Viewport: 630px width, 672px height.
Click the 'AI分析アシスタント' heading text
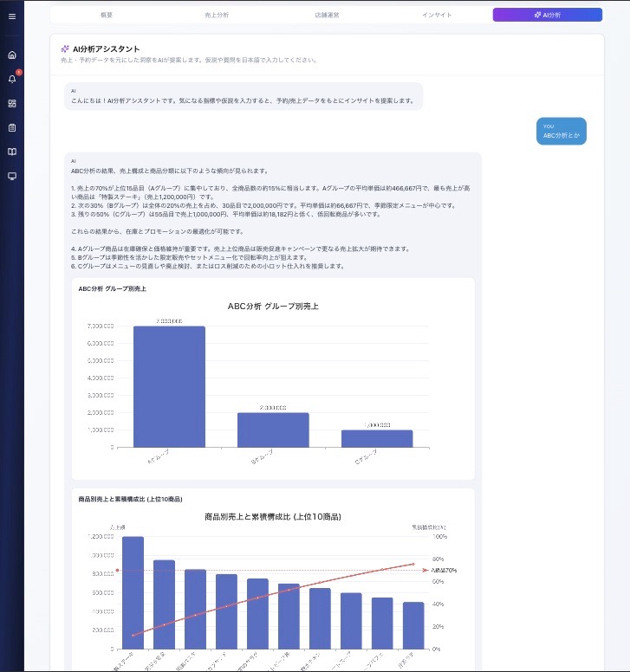tap(106, 48)
